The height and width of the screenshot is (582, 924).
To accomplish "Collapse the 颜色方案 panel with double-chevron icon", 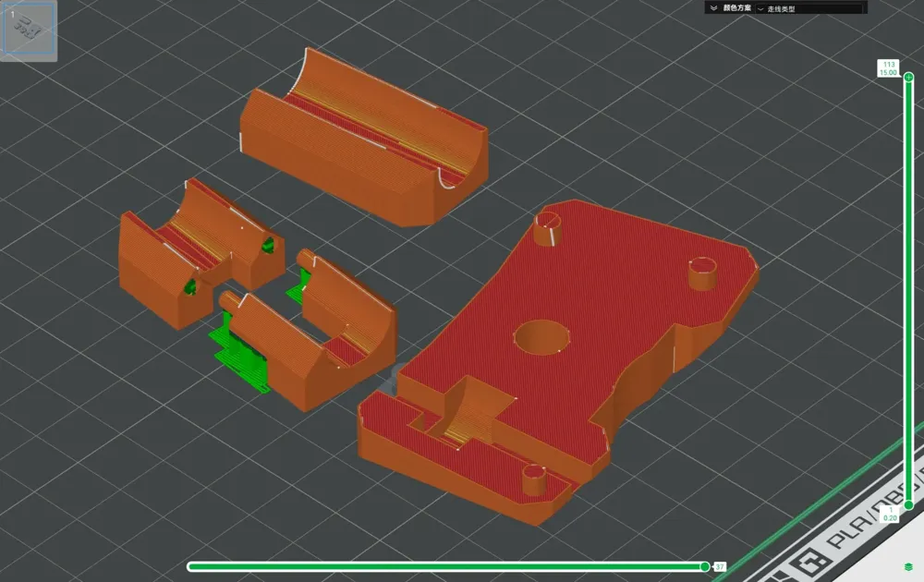I will point(713,8).
